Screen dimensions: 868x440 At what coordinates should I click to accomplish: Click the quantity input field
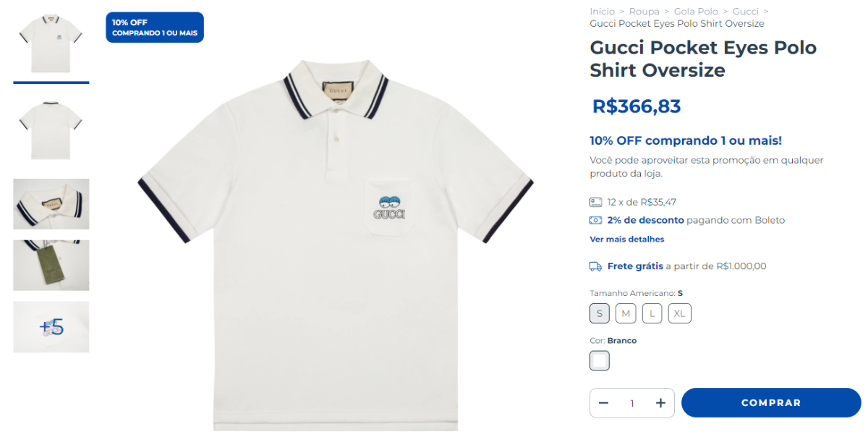click(x=632, y=403)
